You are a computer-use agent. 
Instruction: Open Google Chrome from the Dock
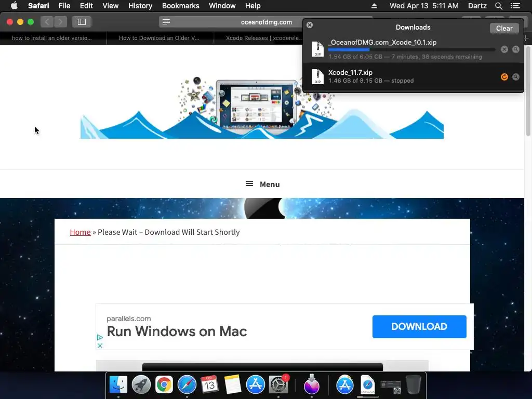click(164, 385)
